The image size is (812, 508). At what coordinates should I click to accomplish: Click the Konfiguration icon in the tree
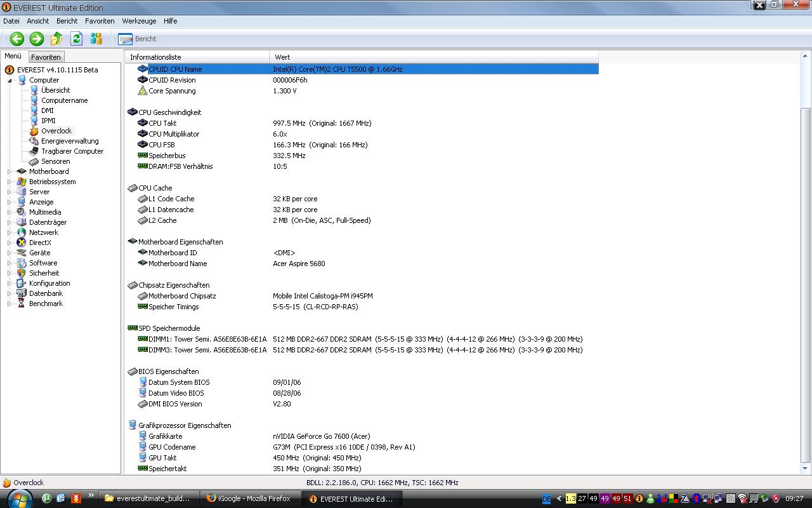point(22,283)
